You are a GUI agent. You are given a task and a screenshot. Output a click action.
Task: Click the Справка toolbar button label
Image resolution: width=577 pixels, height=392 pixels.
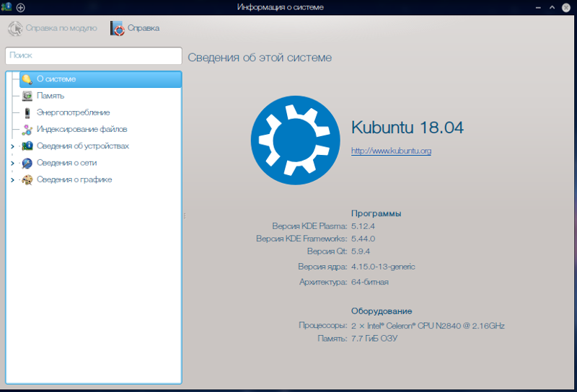(x=144, y=28)
